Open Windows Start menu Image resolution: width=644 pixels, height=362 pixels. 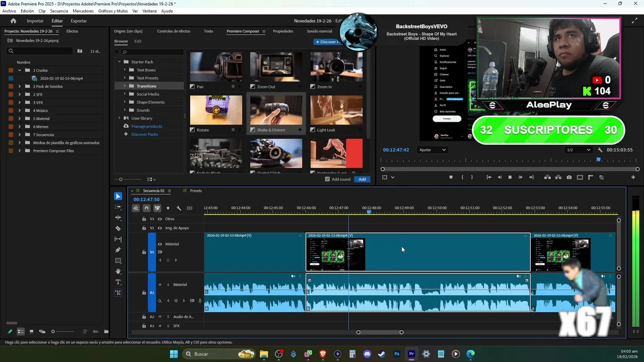click(x=174, y=354)
